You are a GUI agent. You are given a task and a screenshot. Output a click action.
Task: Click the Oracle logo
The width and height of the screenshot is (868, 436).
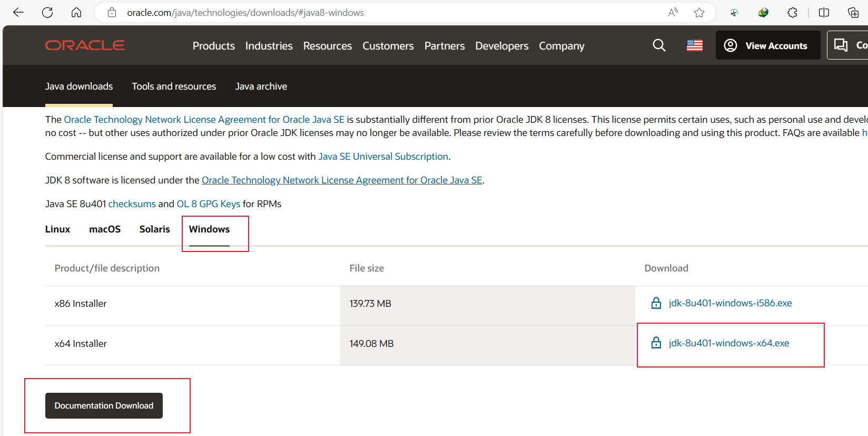coord(85,45)
